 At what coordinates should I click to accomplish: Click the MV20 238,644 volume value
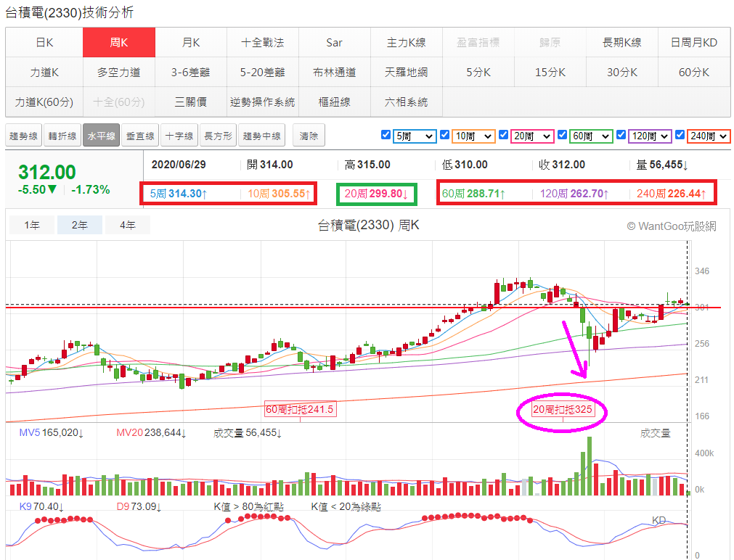pos(151,433)
